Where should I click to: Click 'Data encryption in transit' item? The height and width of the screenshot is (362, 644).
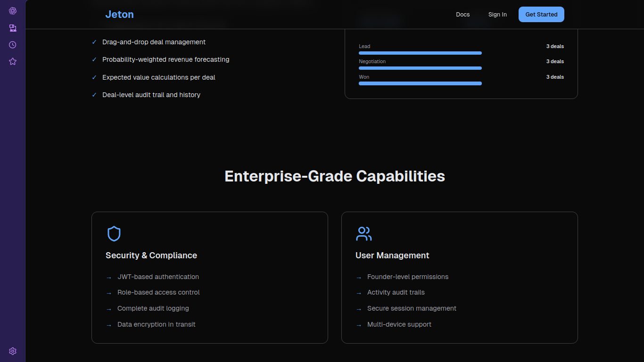[x=157, y=324]
